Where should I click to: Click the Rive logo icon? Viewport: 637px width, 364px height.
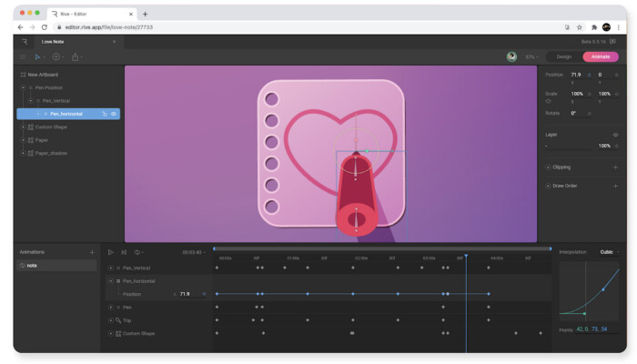24,41
